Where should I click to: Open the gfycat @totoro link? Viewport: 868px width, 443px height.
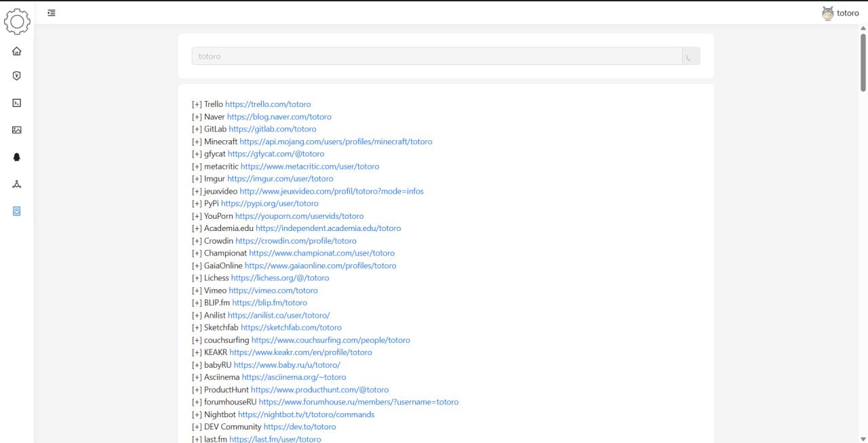276,154
